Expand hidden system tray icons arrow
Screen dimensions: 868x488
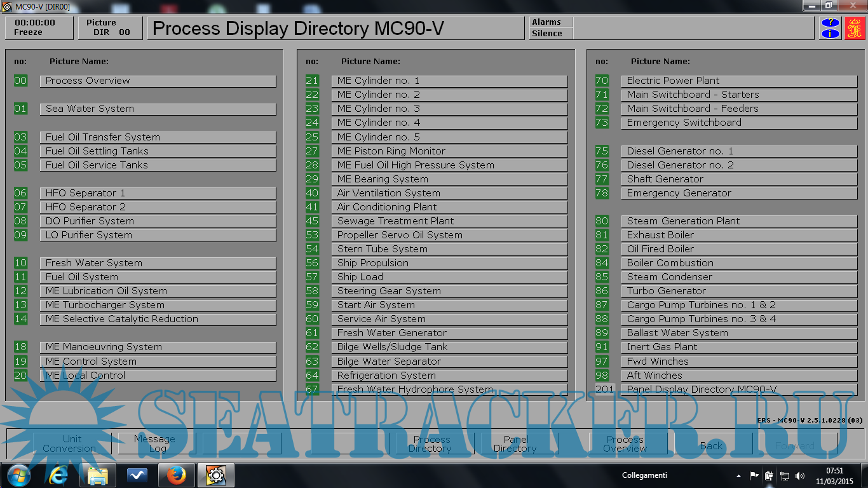pyautogui.click(x=738, y=475)
